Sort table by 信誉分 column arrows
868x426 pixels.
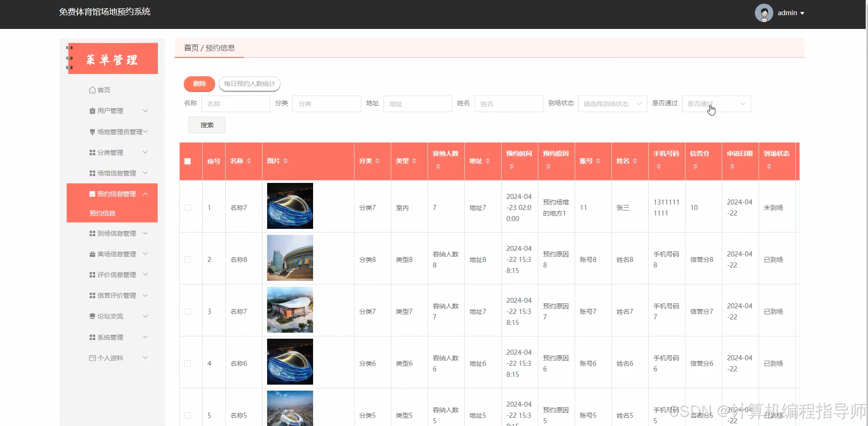click(696, 166)
